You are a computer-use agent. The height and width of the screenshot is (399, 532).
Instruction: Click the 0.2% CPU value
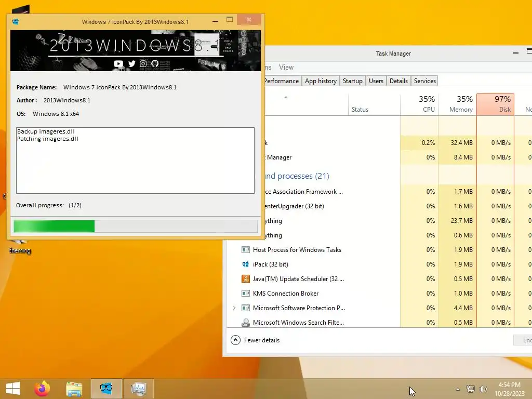point(428,143)
